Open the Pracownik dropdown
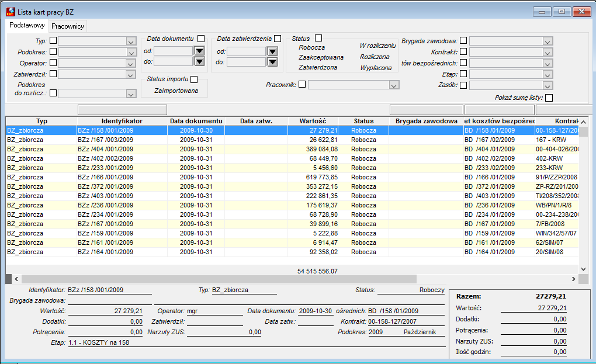Viewport: 596px width, 364px height. (394, 85)
